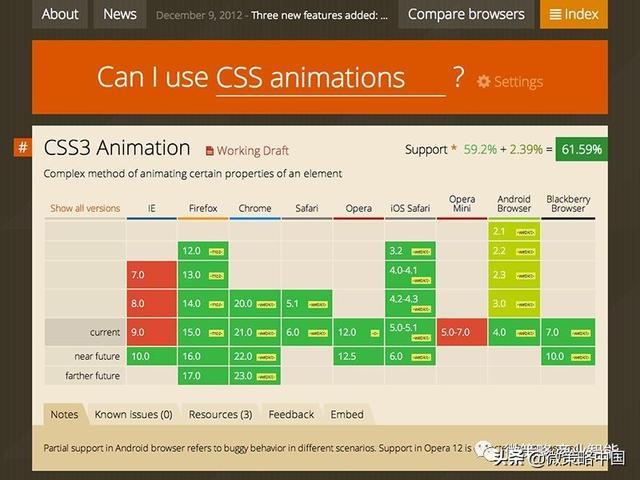Click iOS Safari 4.0-4.1 cell
Screen dimensions: 640x480
click(411, 275)
